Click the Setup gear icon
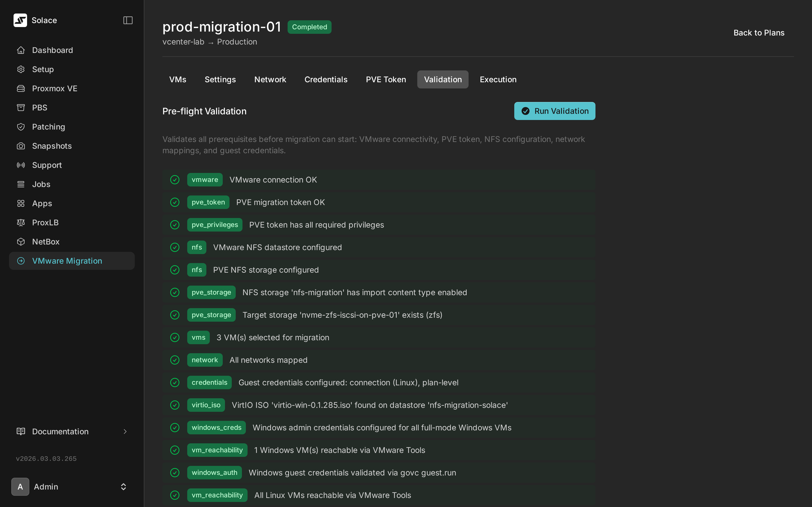The image size is (812, 507). (x=21, y=69)
